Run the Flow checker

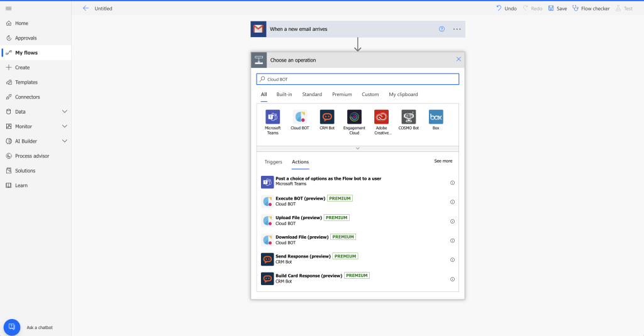pyautogui.click(x=591, y=8)
